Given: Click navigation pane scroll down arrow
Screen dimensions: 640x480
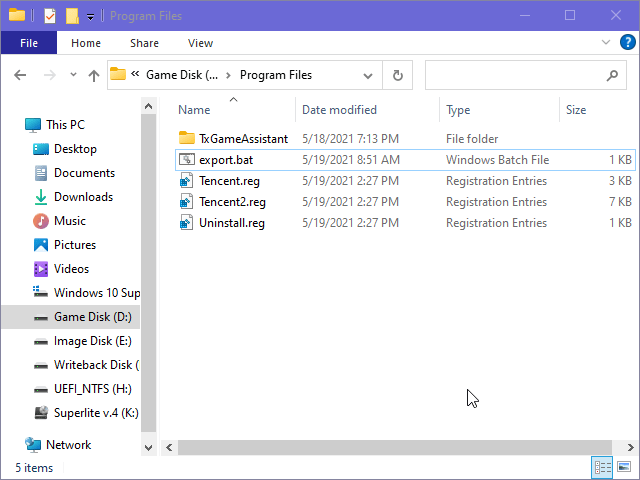Looking at the screenshot, I should point(148,448).
